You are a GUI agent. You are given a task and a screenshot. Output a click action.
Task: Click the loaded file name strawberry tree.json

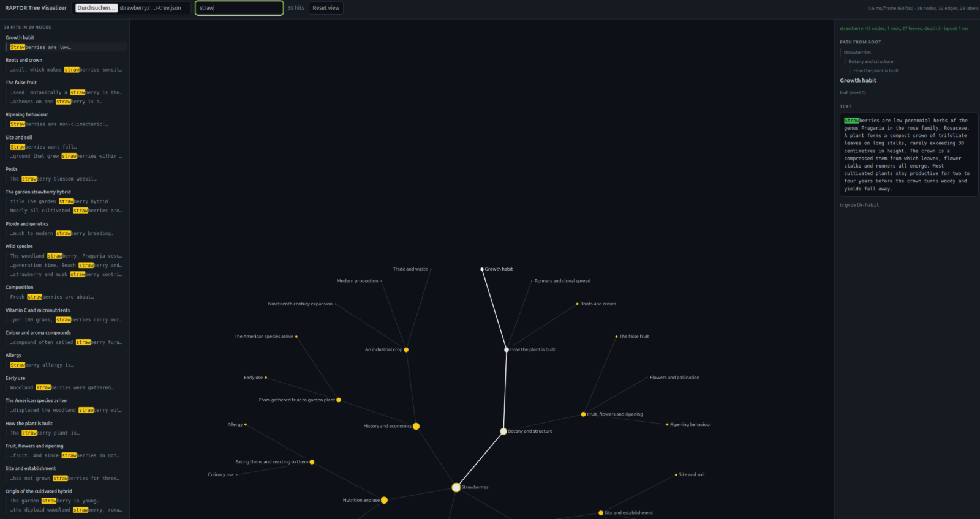[x=151, y=8]
